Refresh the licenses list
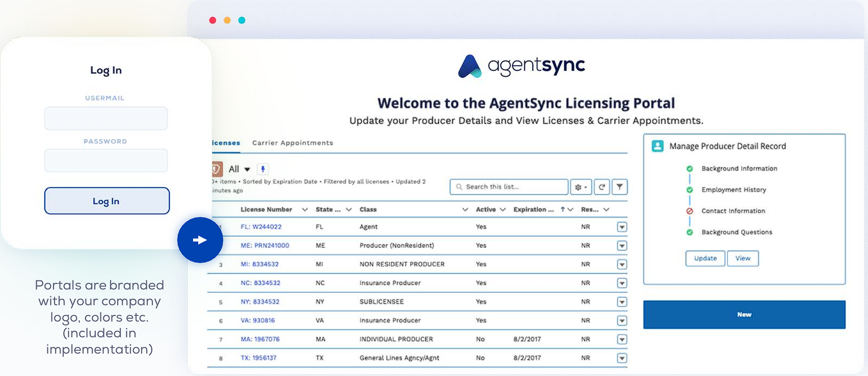 (x=602, y=187)
